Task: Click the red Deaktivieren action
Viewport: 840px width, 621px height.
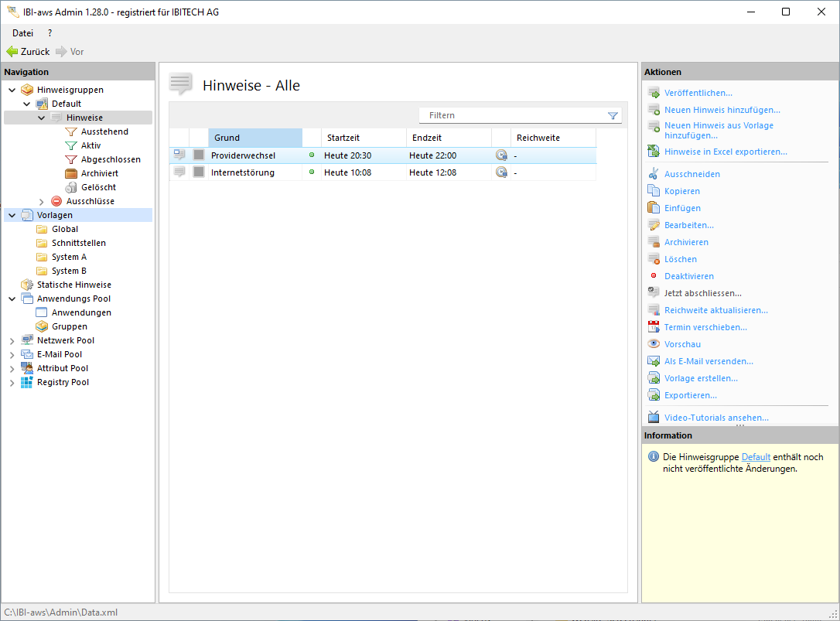Action: (x=688, y=276)
